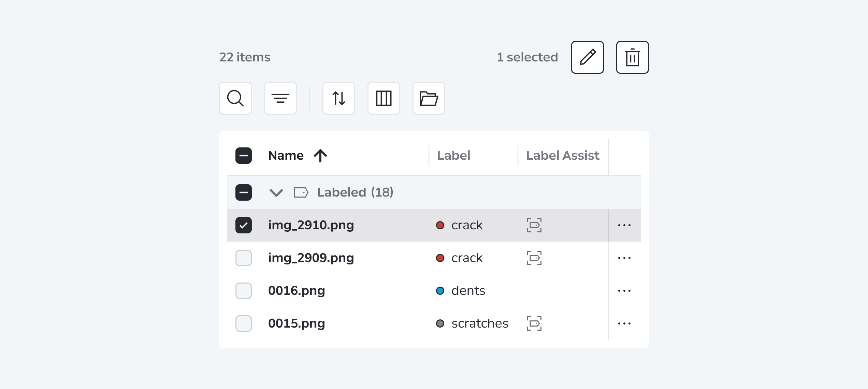
Task: Click the Label Assist column header
Action: (563, 156)
